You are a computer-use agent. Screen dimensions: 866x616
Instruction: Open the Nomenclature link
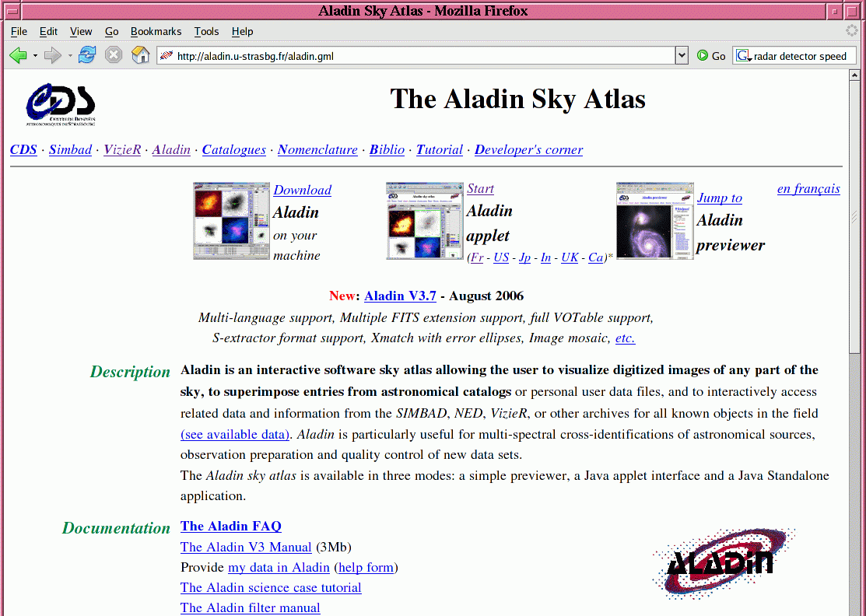[317, 149]
